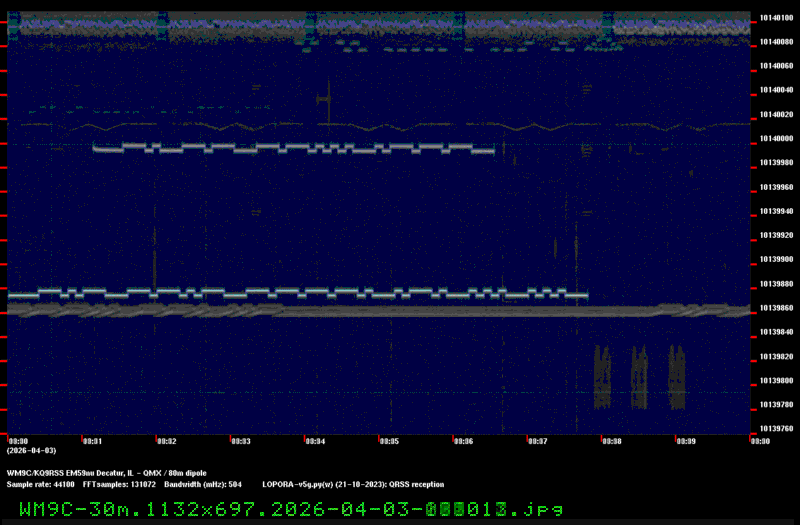This screenshot has height=525, width=800.
Task: Click the 00:09 time axis label
Action: click(686, 441)
